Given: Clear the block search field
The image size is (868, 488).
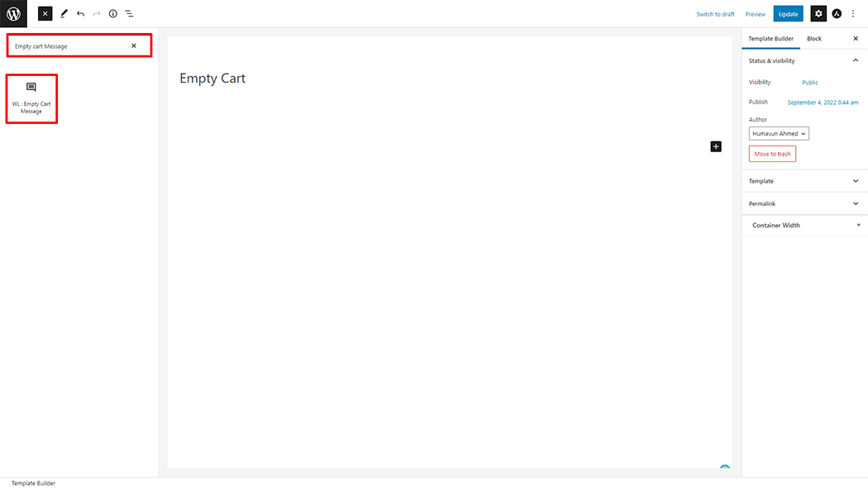Looking at the screenshot, I should (134, 45).
